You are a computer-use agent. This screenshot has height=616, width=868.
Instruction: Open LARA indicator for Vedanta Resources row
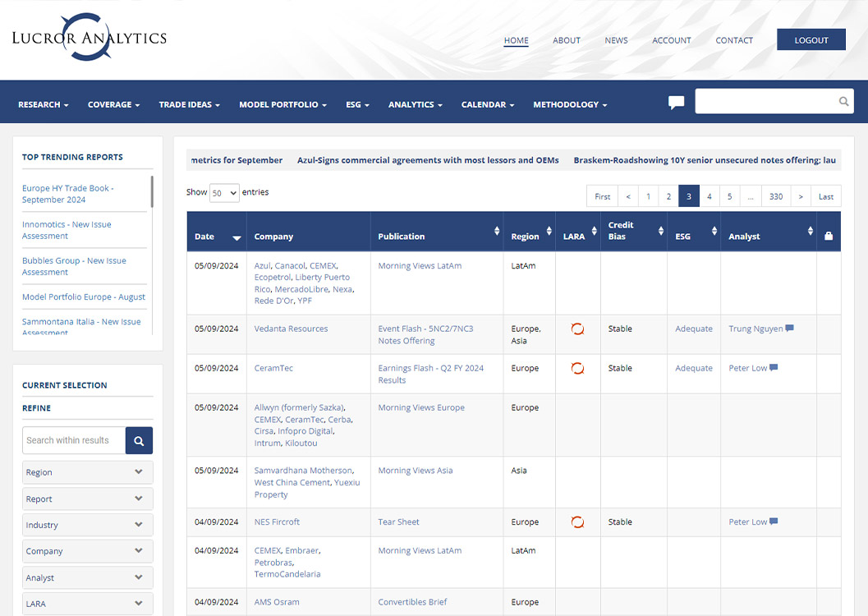[577, 329]
